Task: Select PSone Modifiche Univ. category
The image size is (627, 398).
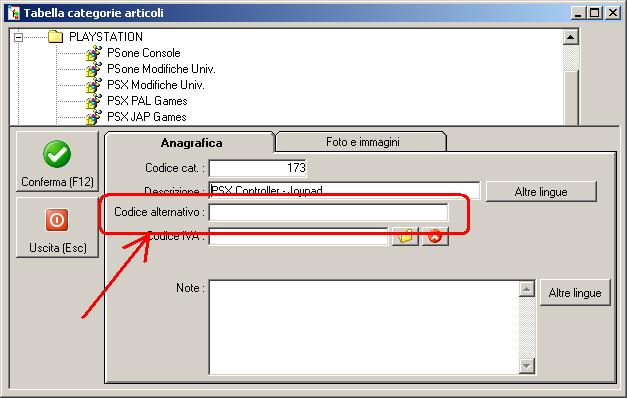Action: 161,69
